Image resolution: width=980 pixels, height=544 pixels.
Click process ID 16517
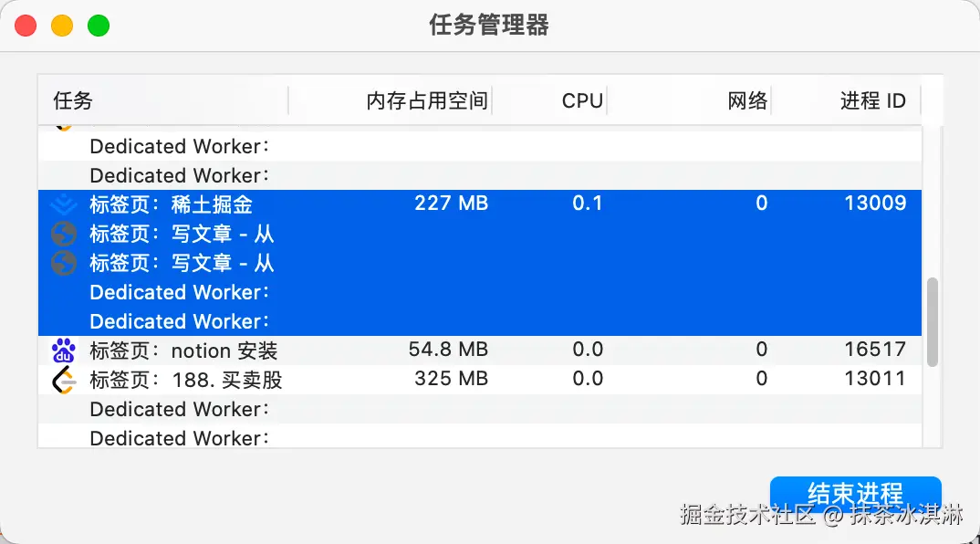click(x=875, y=350)
